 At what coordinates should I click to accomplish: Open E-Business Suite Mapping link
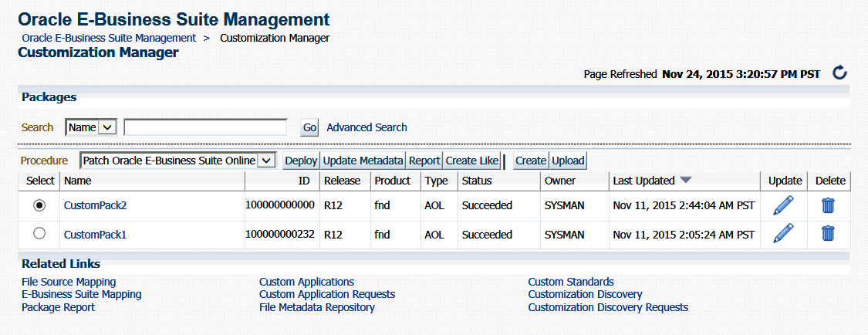click(81, 294)
